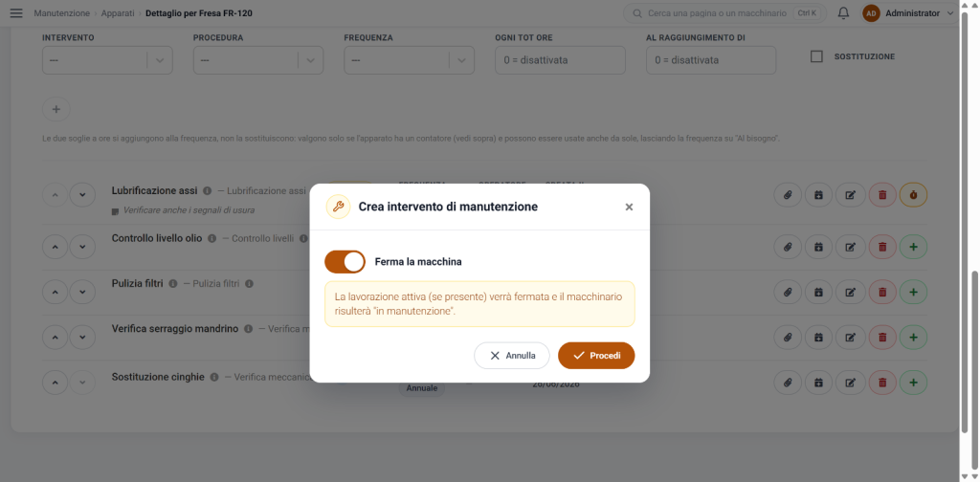Click orange timer icon for Lubrificazione assi
Viewport: 980px width, 482px height.
913,195
